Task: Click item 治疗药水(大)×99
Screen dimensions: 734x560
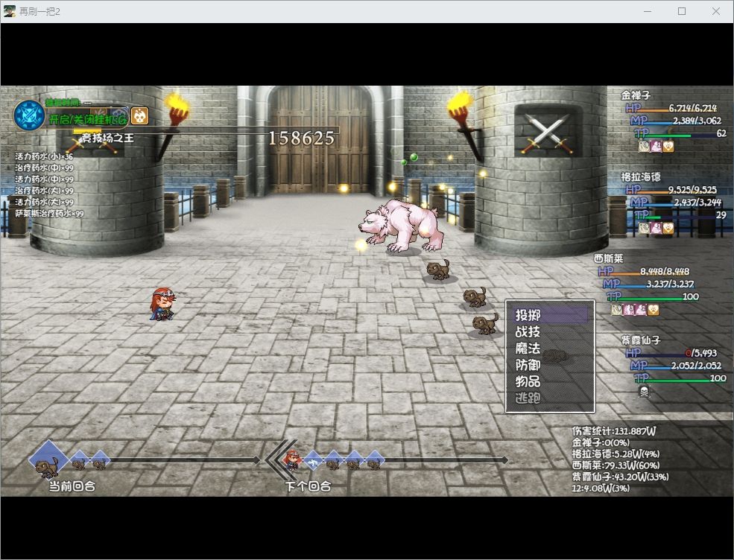Action: point(44,191)
